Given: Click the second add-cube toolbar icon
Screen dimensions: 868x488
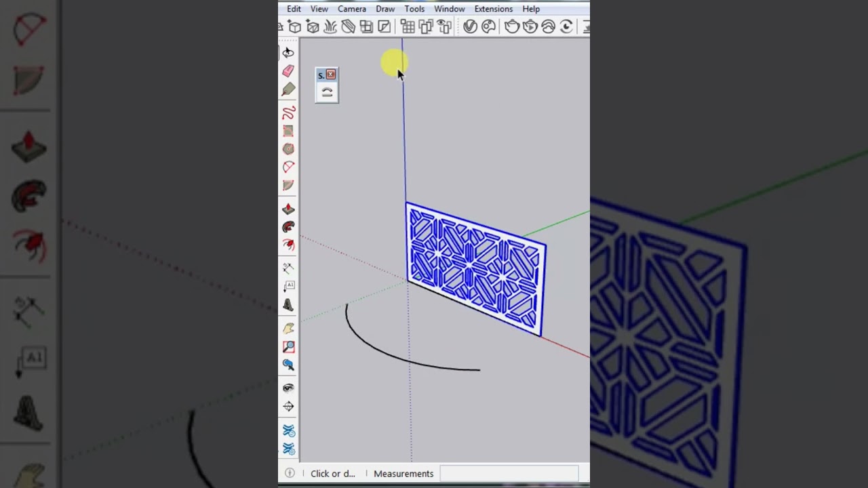Looking at the screenshot, I should click(x=313, y=26).
